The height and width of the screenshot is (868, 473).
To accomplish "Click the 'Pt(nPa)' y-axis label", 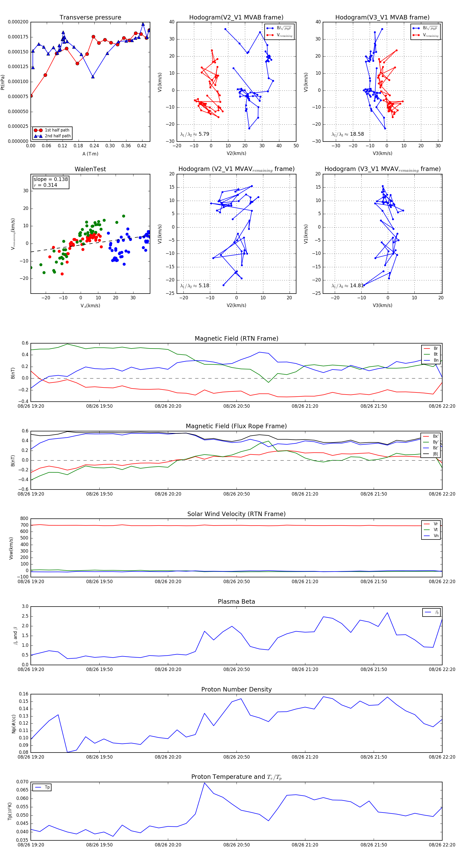I will point(3,82).
